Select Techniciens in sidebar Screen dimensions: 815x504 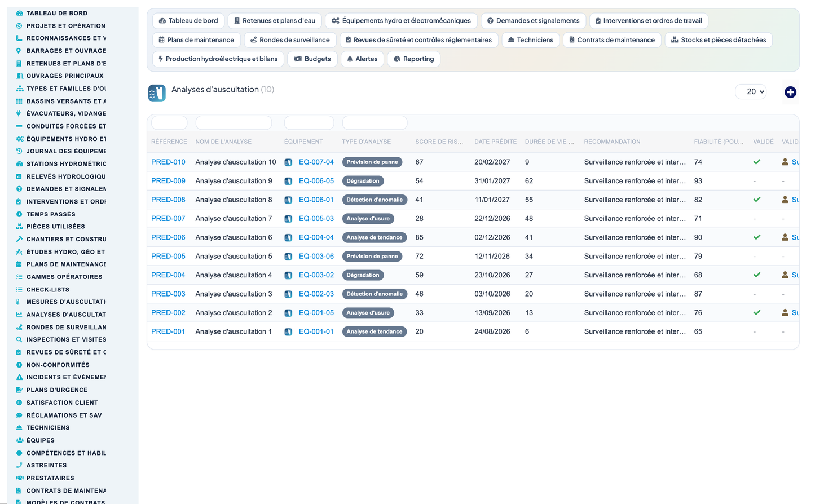(x=48, y=428)
